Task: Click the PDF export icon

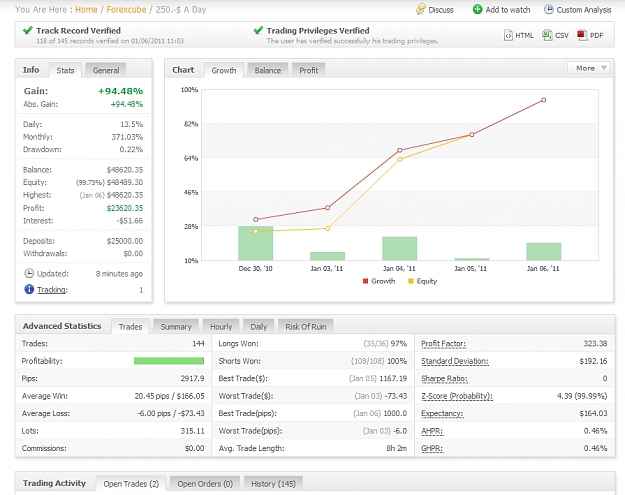Action: click(582, 35)
